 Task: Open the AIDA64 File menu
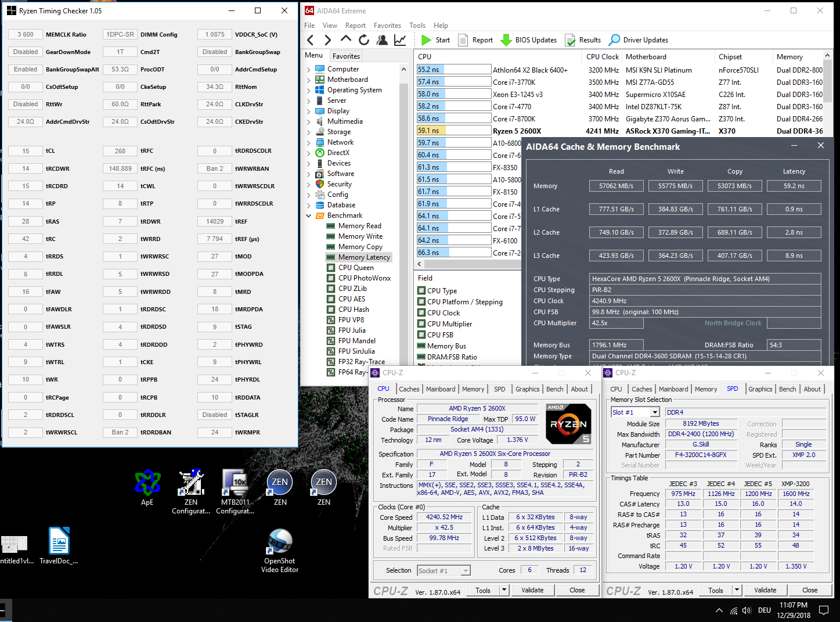(309, 26)
